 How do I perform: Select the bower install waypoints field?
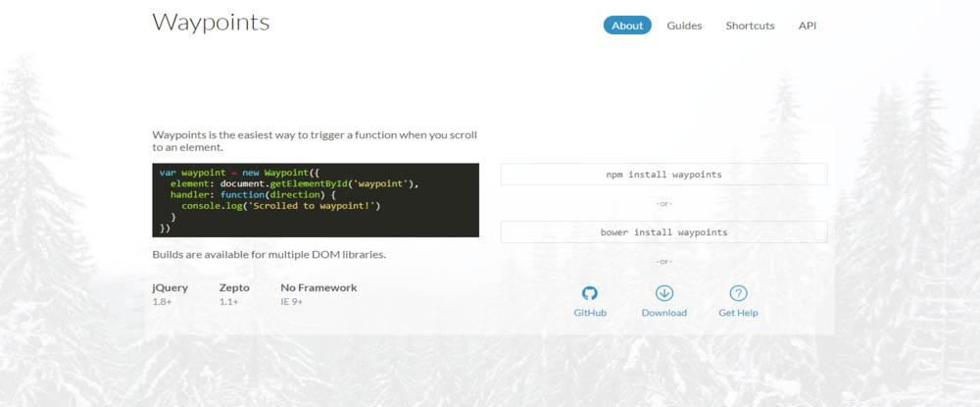663,232
